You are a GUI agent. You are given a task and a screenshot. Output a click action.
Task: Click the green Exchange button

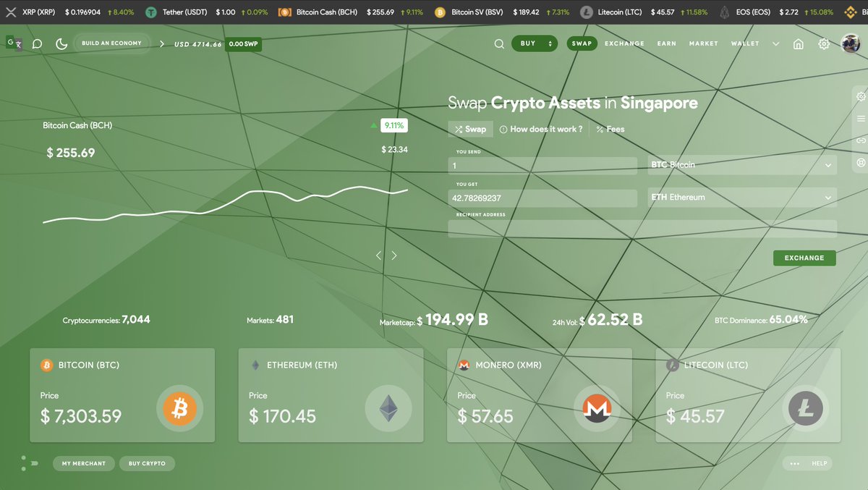tap(804, 258)
